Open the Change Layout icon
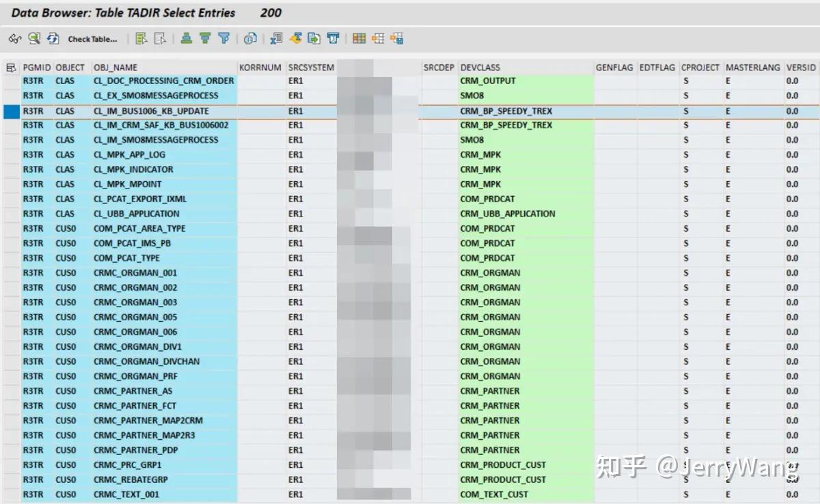Viewport: 820px width, 504px height. [378, 38]
